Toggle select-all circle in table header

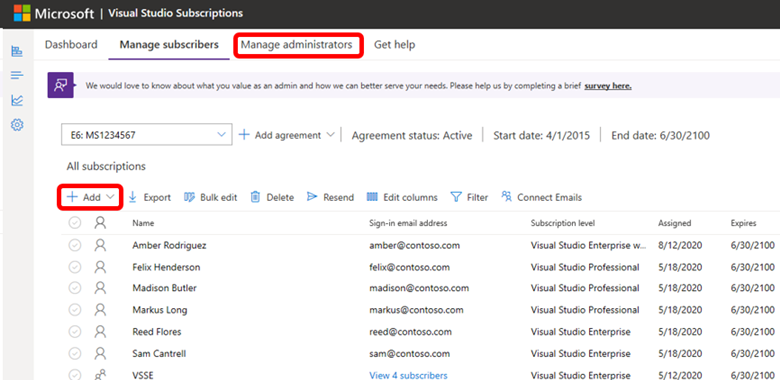click(x=75, y=223)
